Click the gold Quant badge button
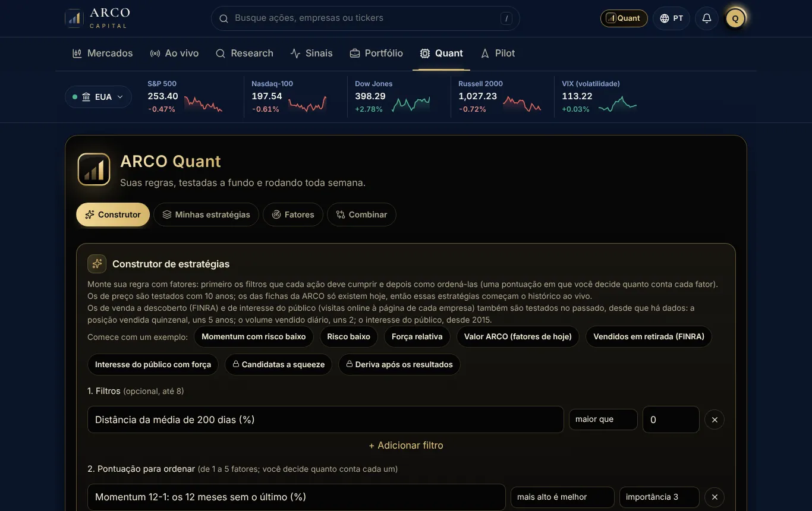Image resolution: width=812 pixels, height=511 pixels. click(624, 18)
